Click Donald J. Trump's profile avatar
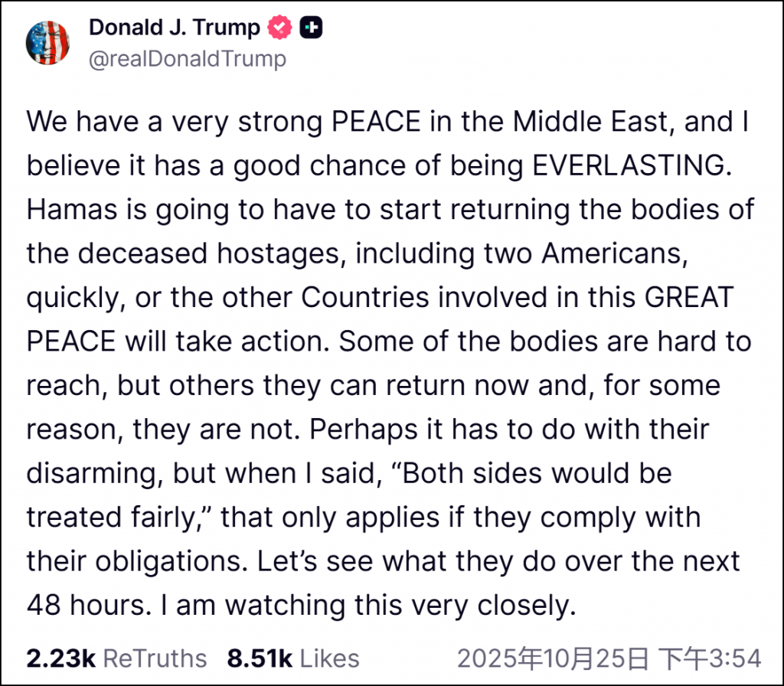The width and height of the screenshot is (784, 686). (x=48, y=42)
